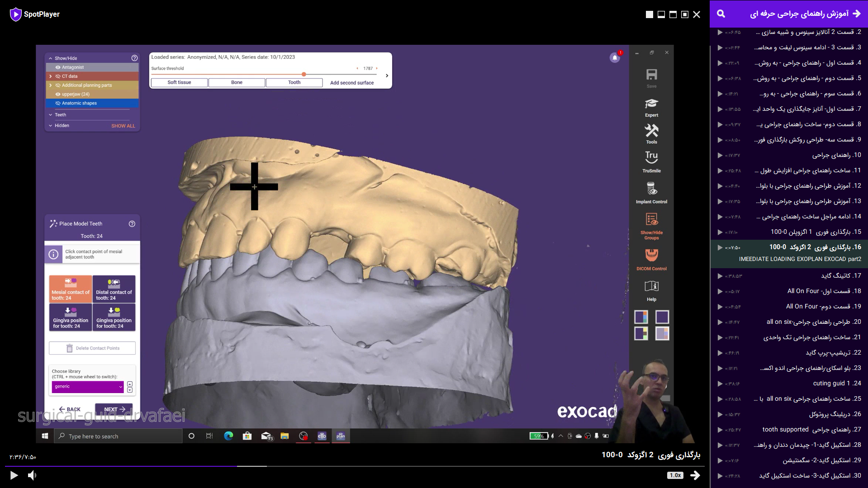The width and height of the screenshot is (868, 488).
Task: Open the exo app in taskbar
Action: click(x=322, y=436)
